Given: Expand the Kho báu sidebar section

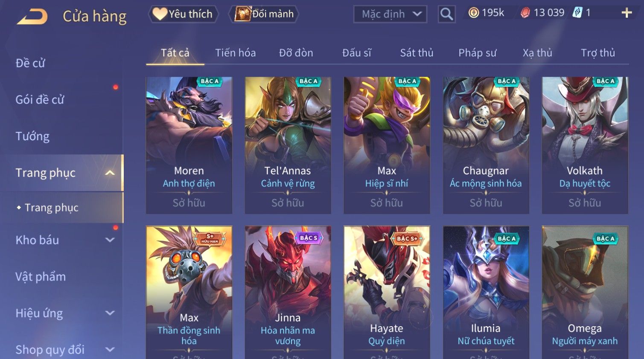Looking at the screenshot, I should tap(110, 240).
